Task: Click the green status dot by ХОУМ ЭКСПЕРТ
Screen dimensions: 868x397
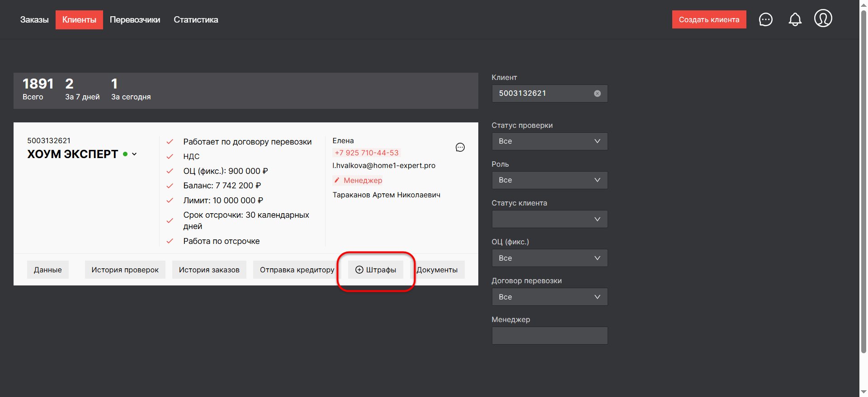Action: 125,154
